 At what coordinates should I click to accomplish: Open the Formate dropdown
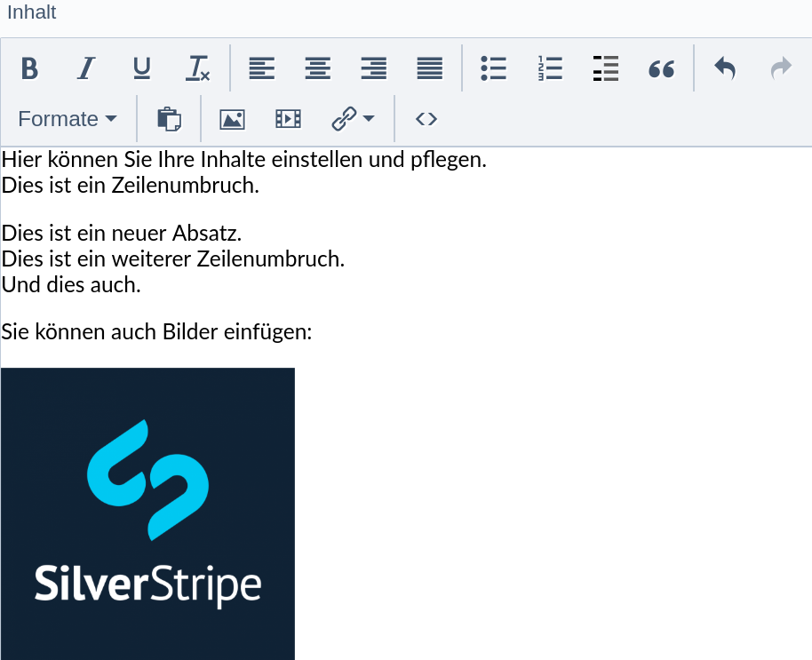[68, 119]
